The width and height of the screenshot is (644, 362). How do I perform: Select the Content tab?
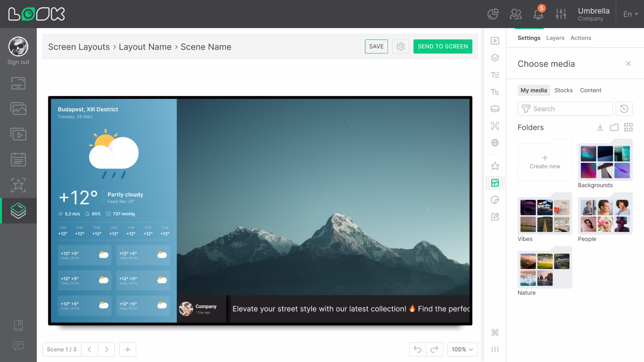tap(590, 90)
